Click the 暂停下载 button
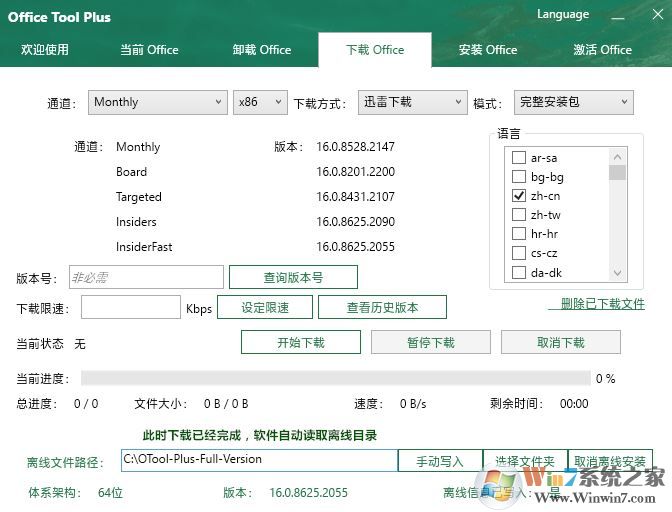672x512 pixels. click(431, 342)
